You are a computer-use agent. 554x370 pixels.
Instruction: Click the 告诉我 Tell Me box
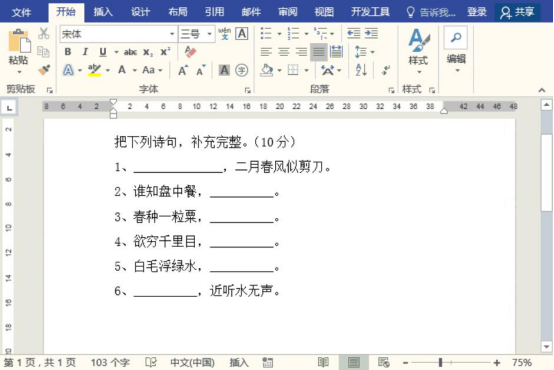tap(431, 12)
